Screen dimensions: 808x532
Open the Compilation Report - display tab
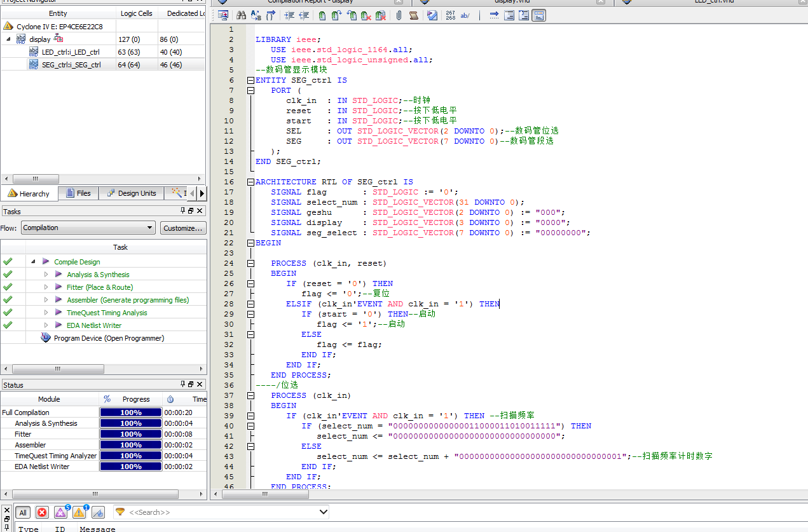[310, 2]
